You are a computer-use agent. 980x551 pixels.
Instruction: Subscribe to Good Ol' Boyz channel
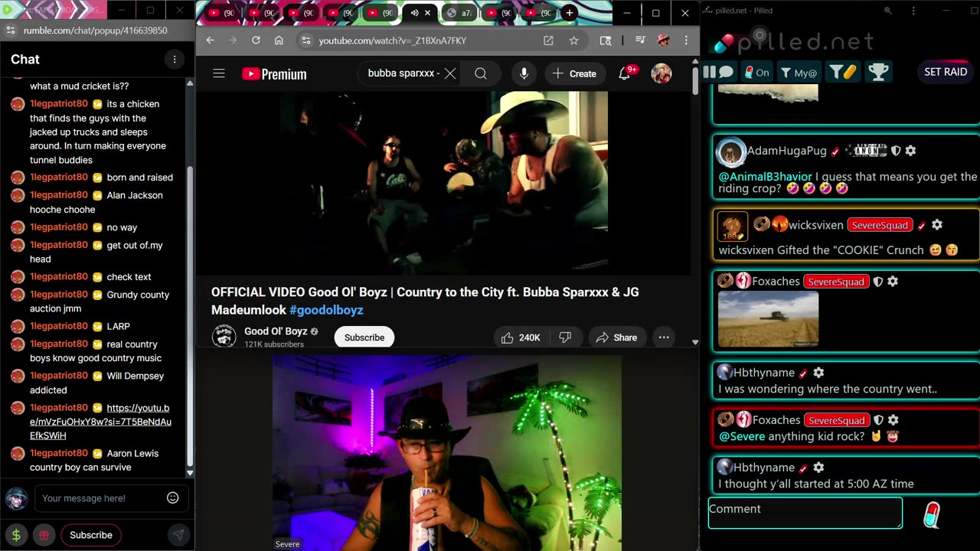click(364, 337)
